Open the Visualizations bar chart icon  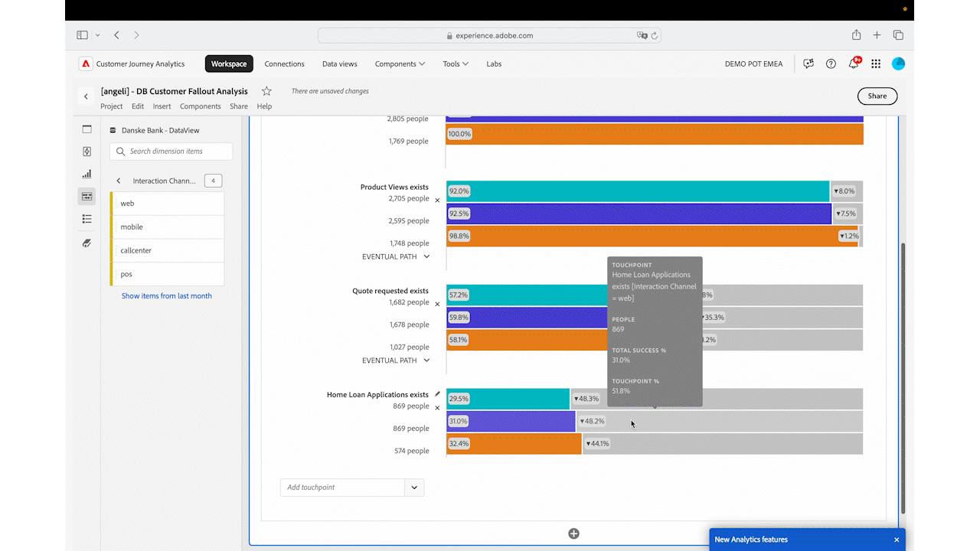tap(87, 174)
